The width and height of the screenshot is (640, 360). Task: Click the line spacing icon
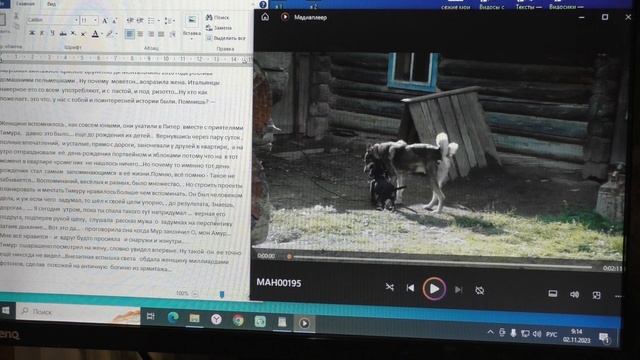(x=167, y=20)
